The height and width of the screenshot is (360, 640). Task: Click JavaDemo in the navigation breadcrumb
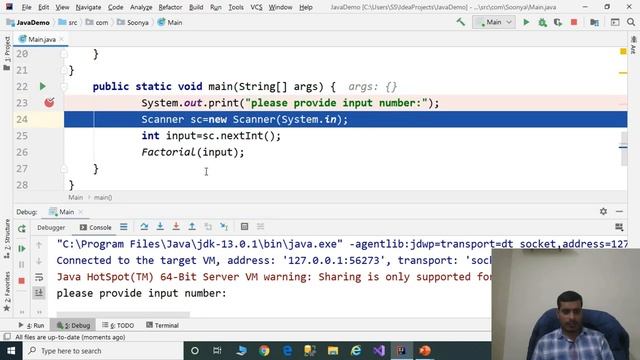coord(29,22)
